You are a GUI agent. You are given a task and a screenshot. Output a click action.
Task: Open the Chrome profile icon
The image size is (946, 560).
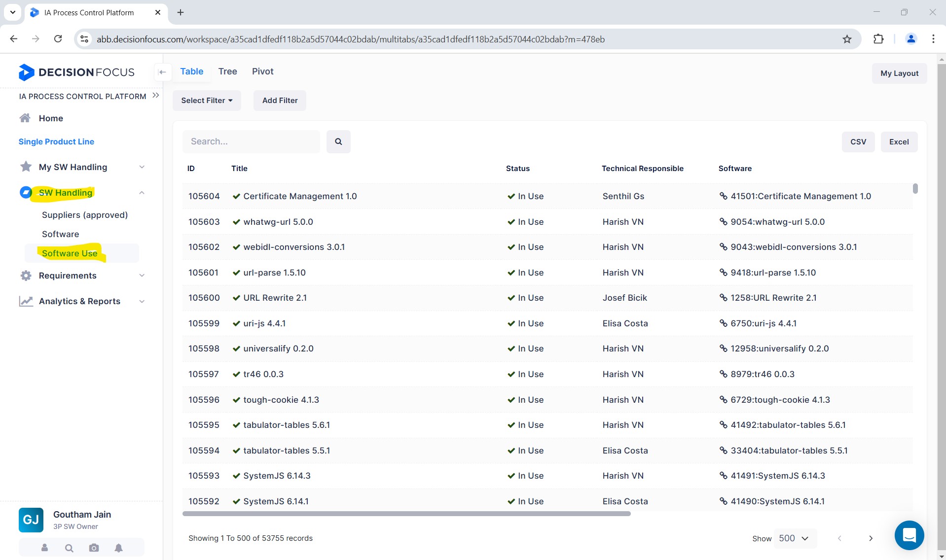[x=911, y=39]
